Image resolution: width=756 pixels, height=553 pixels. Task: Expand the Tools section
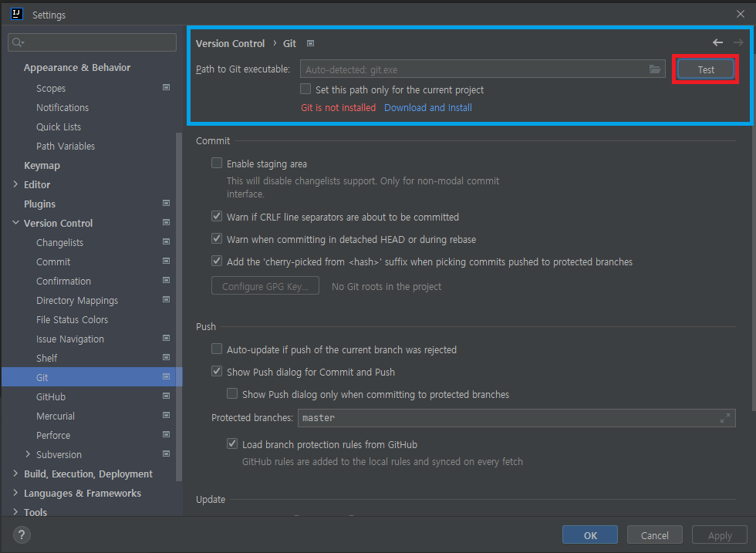(x=15, y=512)
